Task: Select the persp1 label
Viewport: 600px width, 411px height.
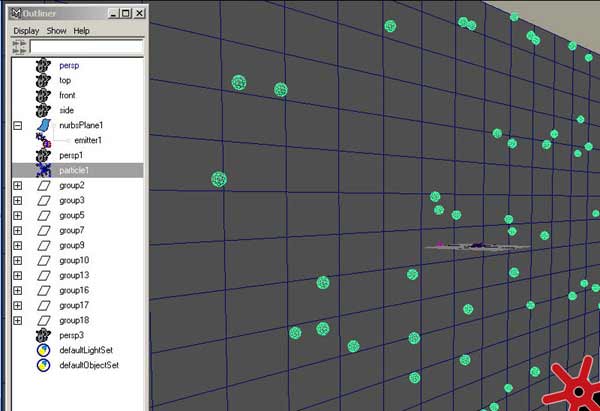Action: (x=71, y=155)
